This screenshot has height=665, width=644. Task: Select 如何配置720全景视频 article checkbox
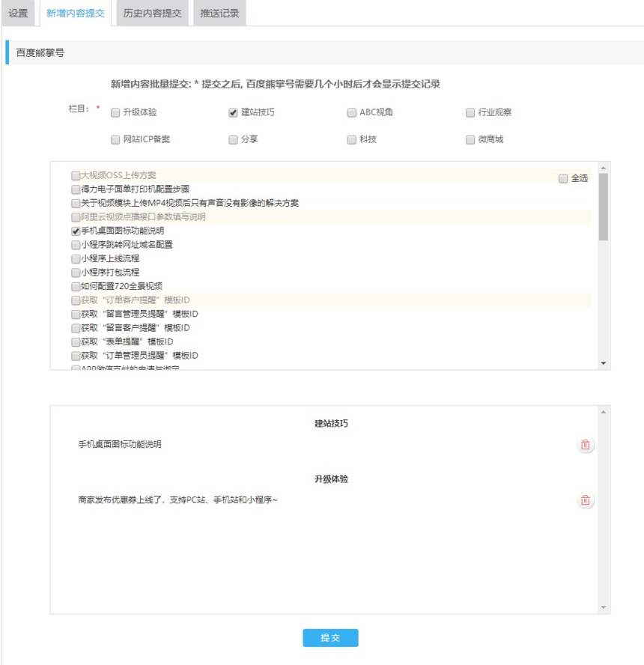76,287
